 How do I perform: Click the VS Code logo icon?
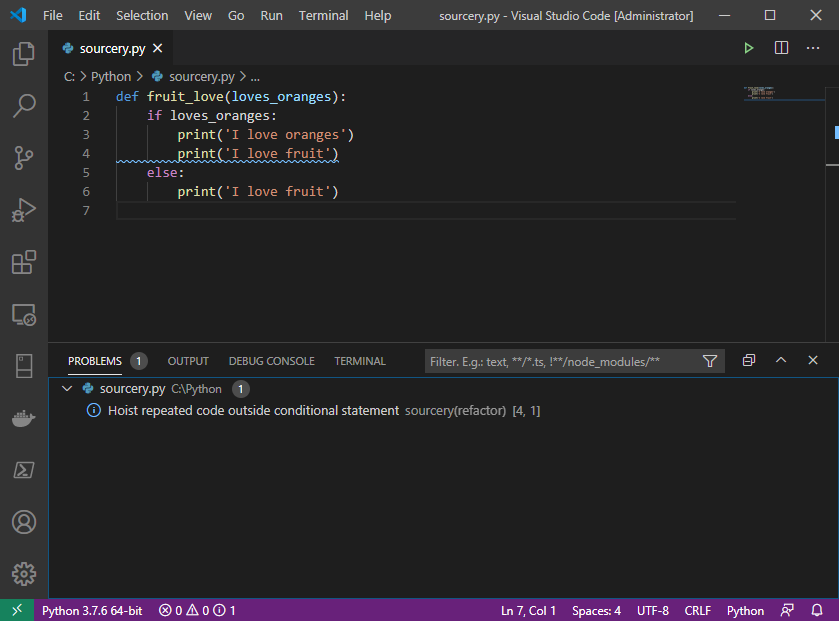(x=18, y=15)
